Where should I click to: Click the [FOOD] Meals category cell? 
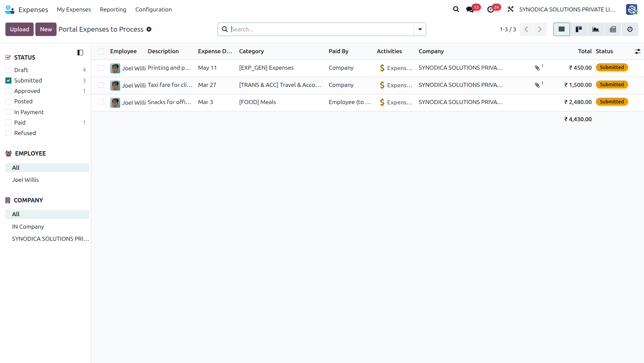coord(257,102)
